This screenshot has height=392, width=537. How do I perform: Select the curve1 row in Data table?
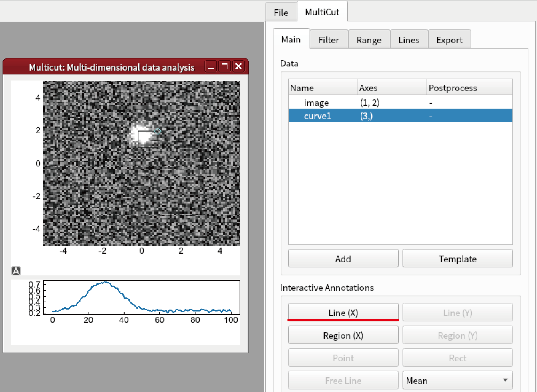click(400, 116)
